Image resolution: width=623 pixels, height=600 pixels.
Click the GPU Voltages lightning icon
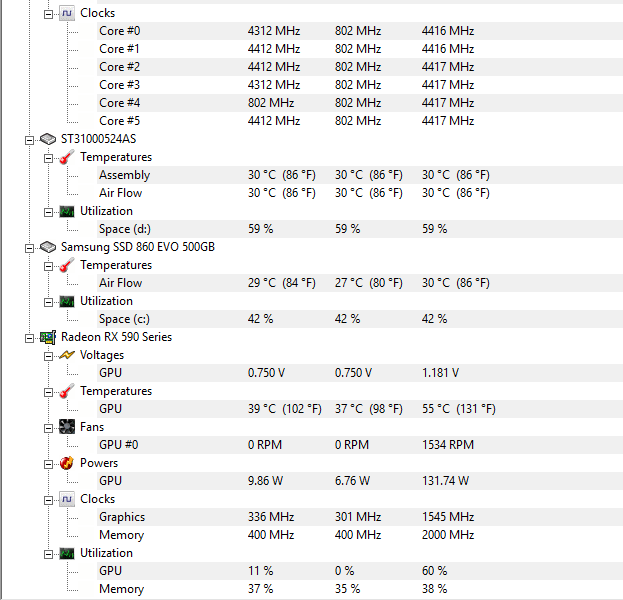click(x=66, y=355)
